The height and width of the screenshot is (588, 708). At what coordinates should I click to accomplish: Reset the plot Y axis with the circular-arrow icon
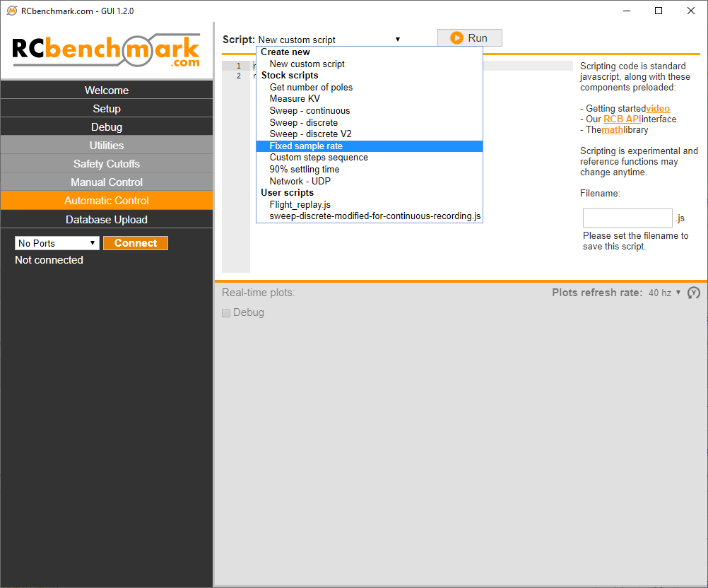coord(693,292)
